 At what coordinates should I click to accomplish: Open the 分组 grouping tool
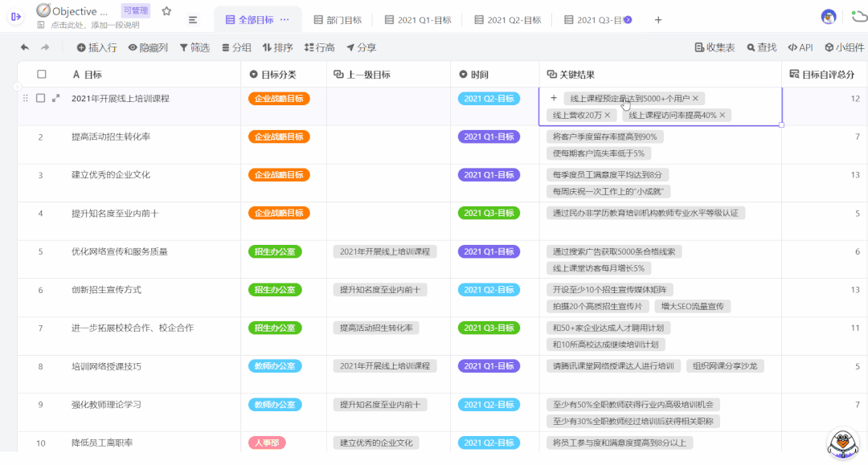coord(236,47)
